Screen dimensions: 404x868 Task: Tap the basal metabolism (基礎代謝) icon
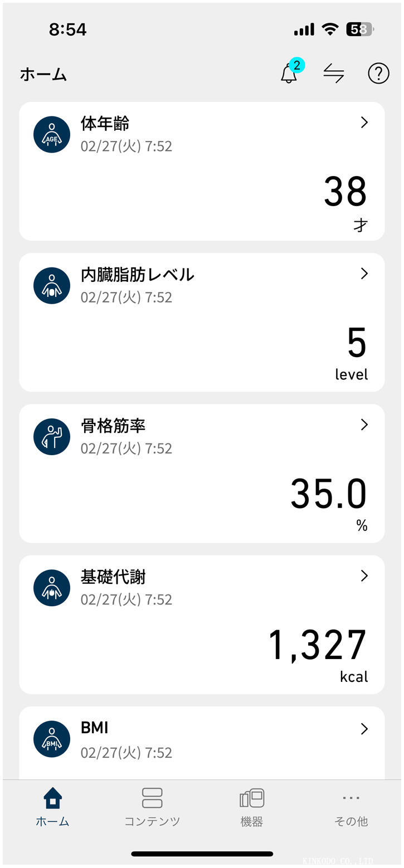52,588
